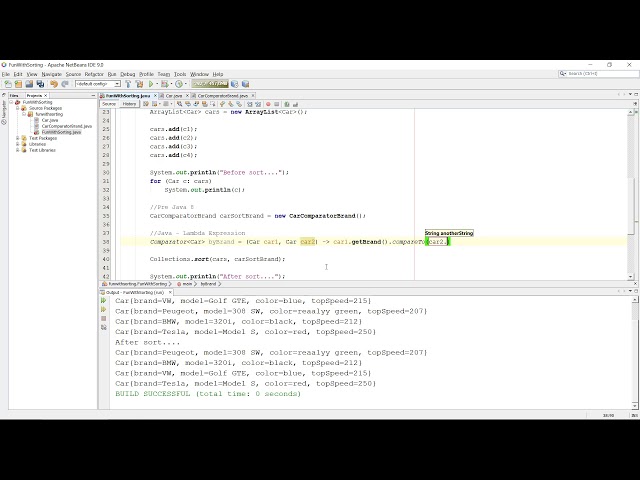Viewport: 640px width, 480px height.
Task: Click the Save All toolbar icon
Action: click(40, 84)
